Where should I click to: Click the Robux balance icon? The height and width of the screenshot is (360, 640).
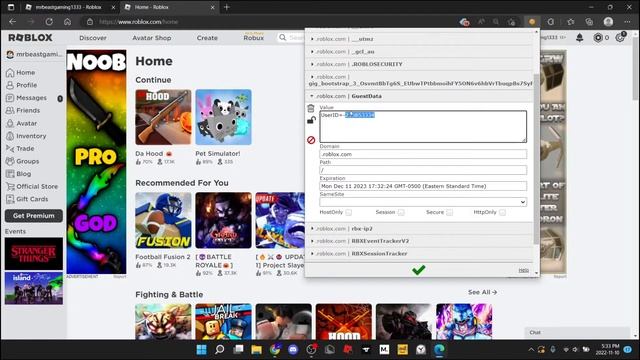tap(598, 38)
